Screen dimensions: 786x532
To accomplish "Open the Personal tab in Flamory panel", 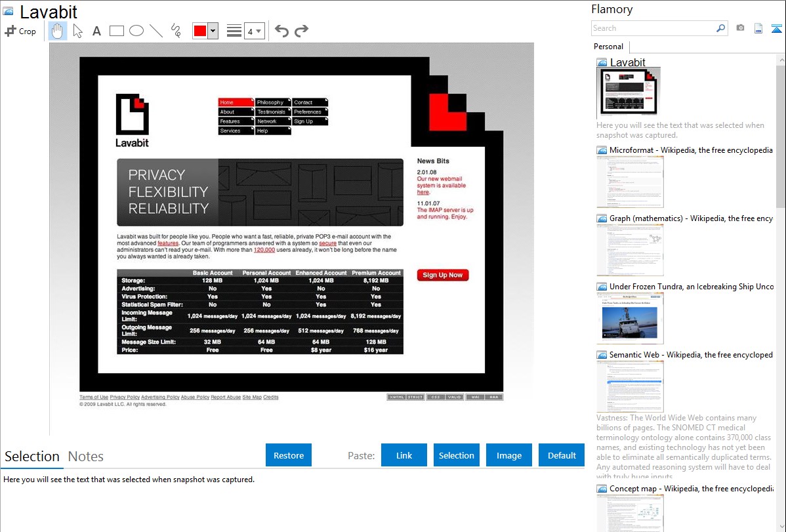I will coord(609,47).
